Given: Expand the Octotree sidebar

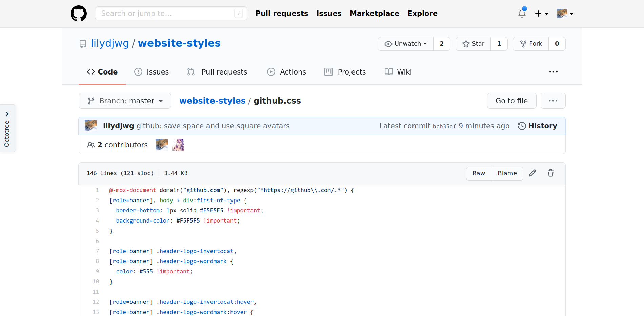Looking at the screenshot, I should point(7,128).
